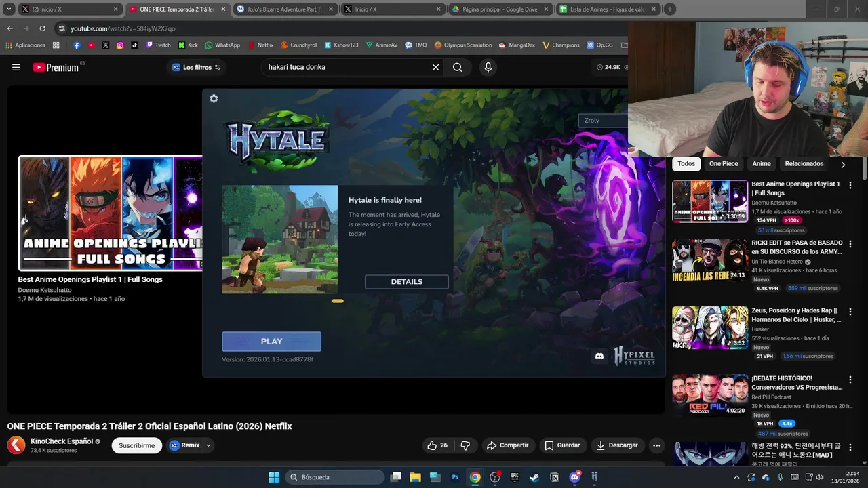Expand the Remix dropdown arrow
The image size is (868, 488).
tap(208, 445)
